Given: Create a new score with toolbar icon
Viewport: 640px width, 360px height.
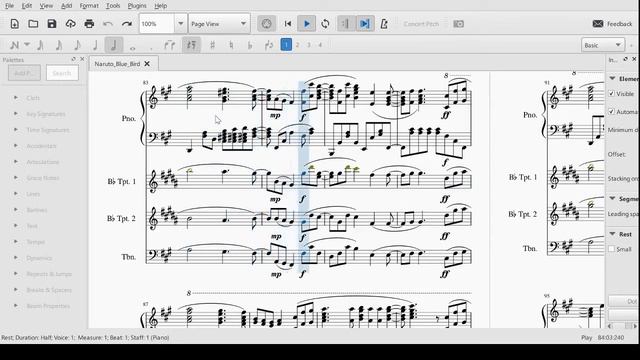Looking at the screenshot, I should [15, 24].
